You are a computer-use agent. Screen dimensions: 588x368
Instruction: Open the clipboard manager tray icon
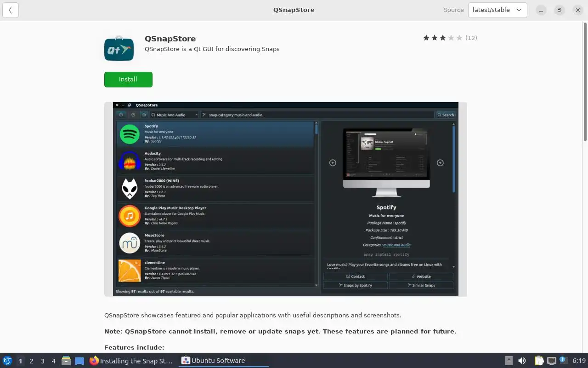(x=539, y=361)
